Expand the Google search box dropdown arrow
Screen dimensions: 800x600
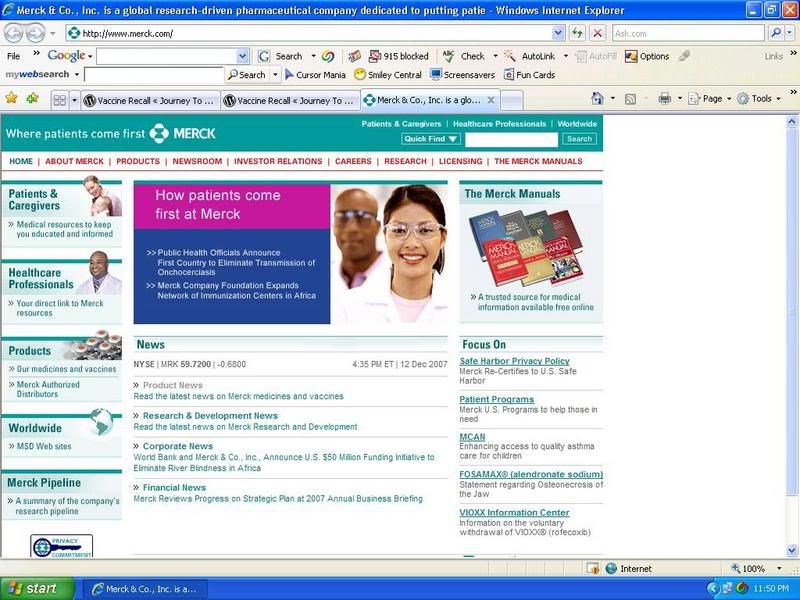(243, 56)
